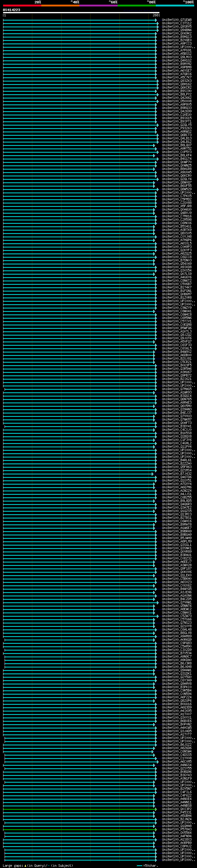Select the UniRef100_Q1GY51 label
The height and width of the screenshot is (868, 197).
[177, 481]
